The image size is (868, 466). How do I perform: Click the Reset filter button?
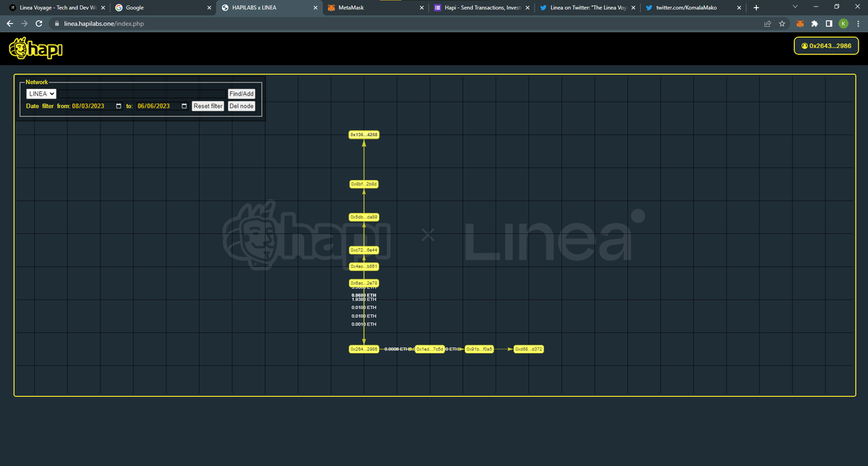pos(208,106)
